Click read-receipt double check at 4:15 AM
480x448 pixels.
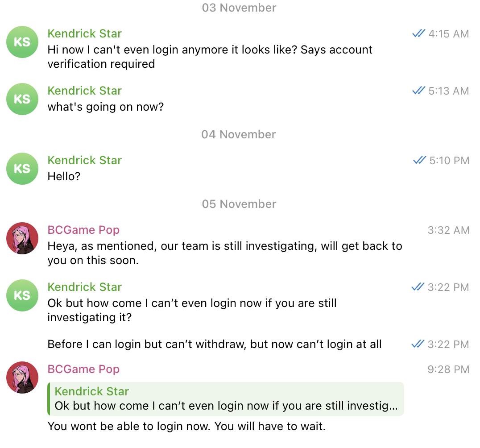click(418, 33)
